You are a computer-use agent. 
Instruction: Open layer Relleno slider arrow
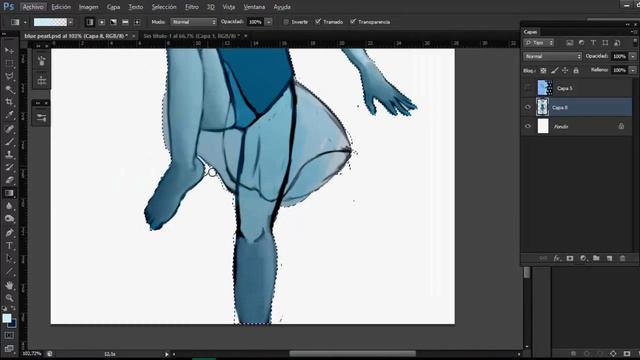coord(633,70)
